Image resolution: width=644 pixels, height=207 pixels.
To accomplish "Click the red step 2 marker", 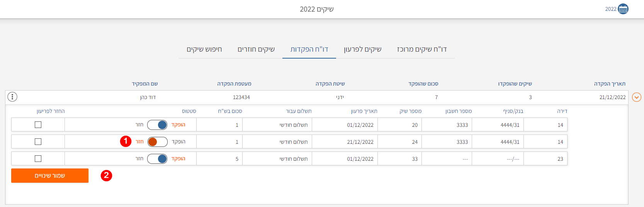I will click(106, 176).
